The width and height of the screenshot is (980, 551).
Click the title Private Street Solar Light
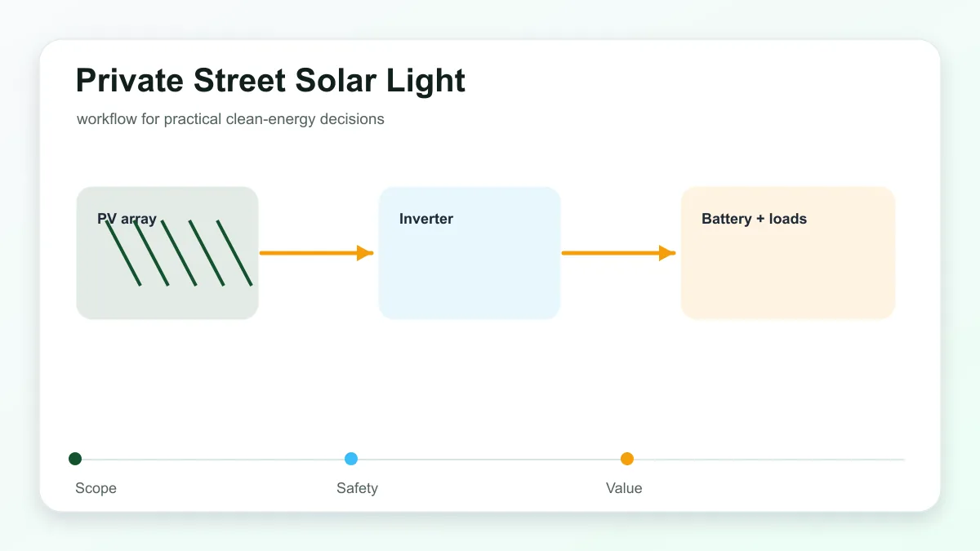(x=270, y=82)
